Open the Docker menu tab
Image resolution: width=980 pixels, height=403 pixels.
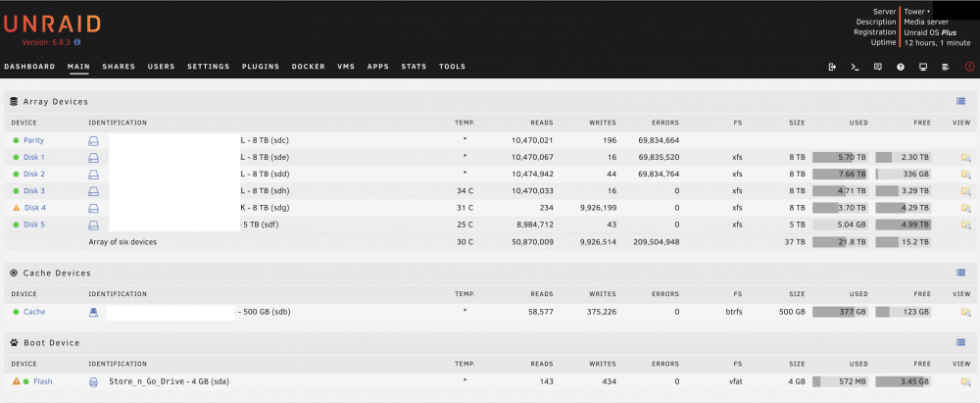[x=308, y=67]
